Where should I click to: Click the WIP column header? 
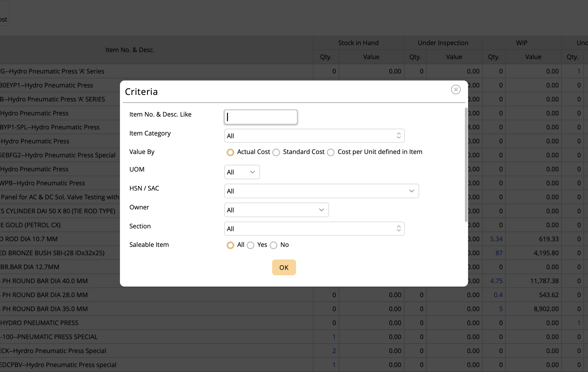coord(521,43)
